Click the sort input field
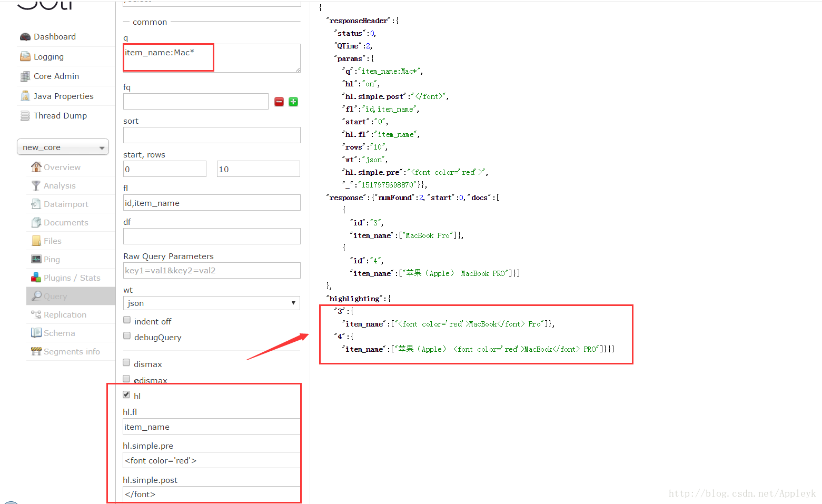 tap(212, 135)
